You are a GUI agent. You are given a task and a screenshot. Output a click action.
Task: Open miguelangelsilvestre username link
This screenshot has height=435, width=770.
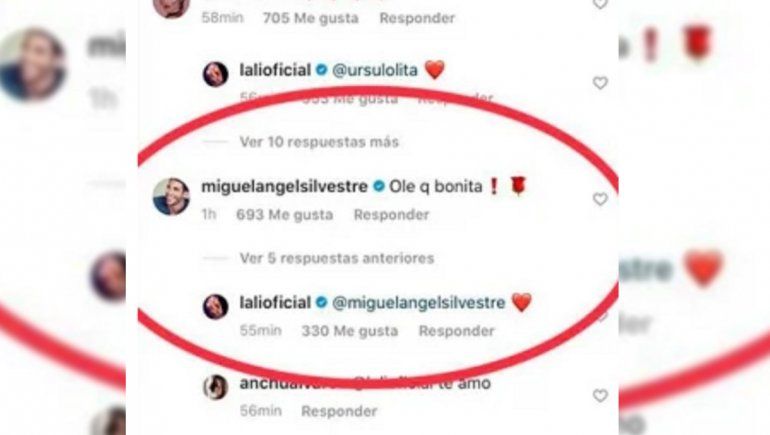pos(284,187)
